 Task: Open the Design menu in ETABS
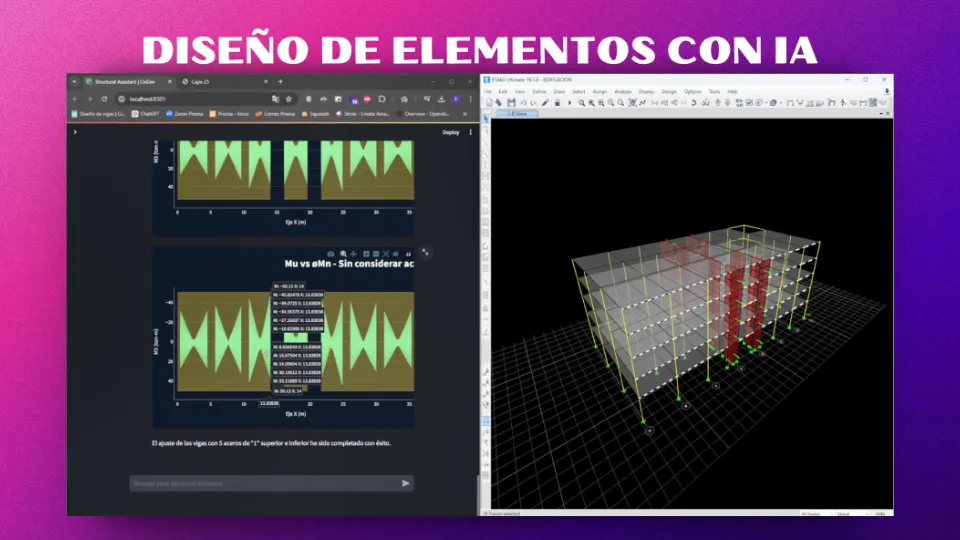click(668, 91)
